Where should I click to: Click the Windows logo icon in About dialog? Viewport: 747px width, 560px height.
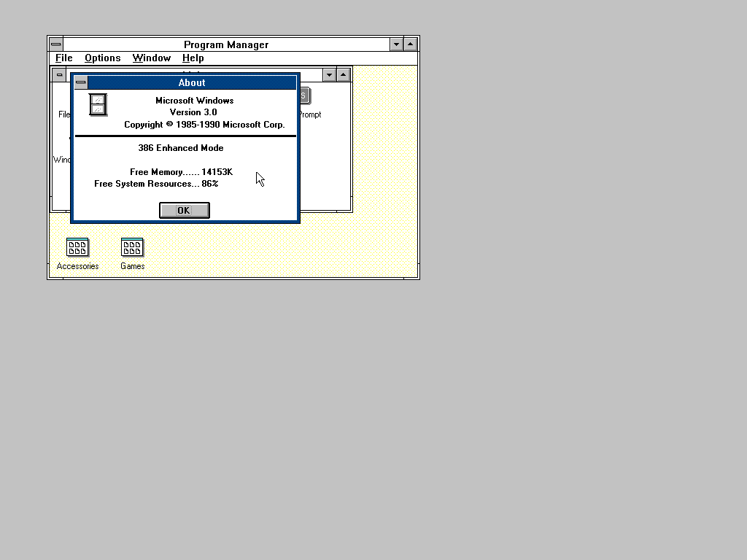pos(98,105)
